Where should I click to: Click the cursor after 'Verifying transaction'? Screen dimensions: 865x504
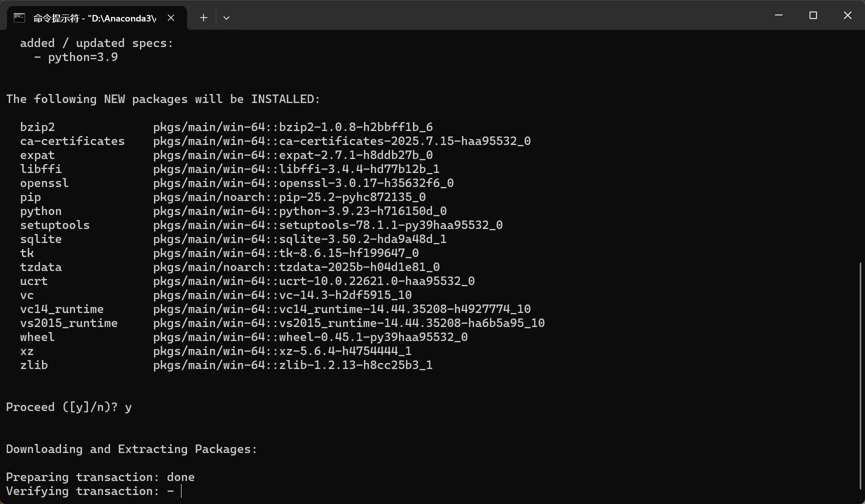(181, 491)
